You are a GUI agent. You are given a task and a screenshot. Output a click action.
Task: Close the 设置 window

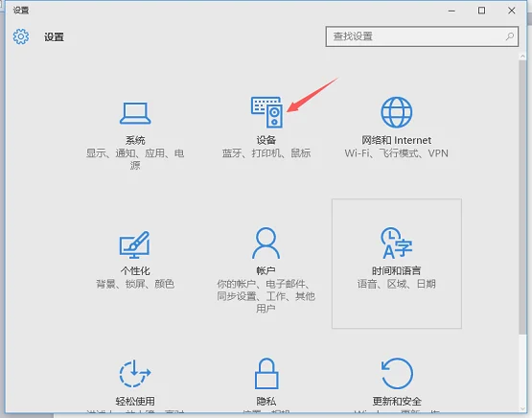click(x=512, y=11)
